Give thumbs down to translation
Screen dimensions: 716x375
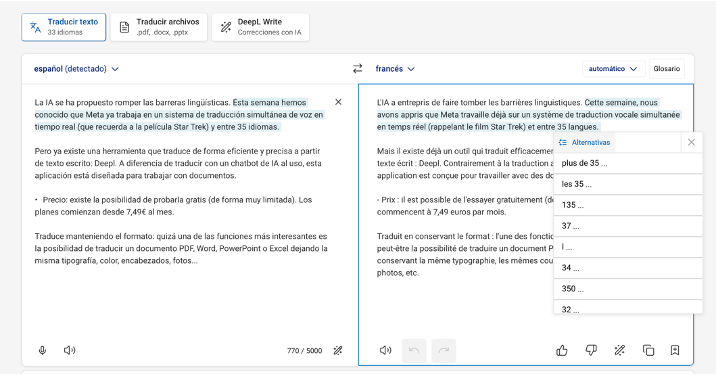click(x=591, y=350)
